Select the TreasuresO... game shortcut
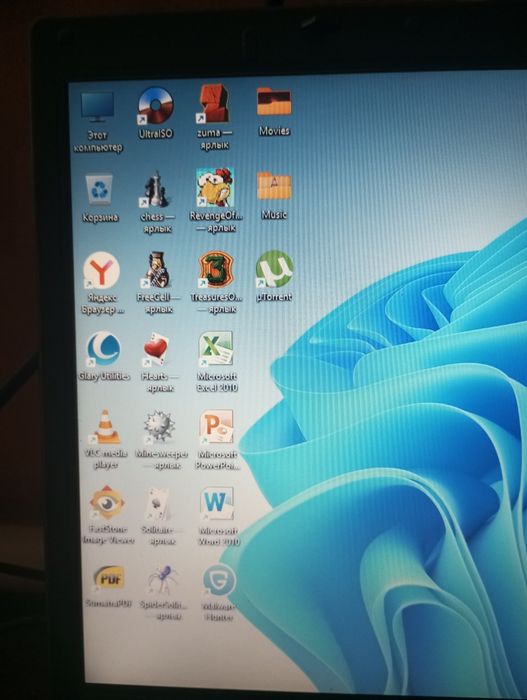This screenshot has height=700, width=527. click(x=216, y=269)
